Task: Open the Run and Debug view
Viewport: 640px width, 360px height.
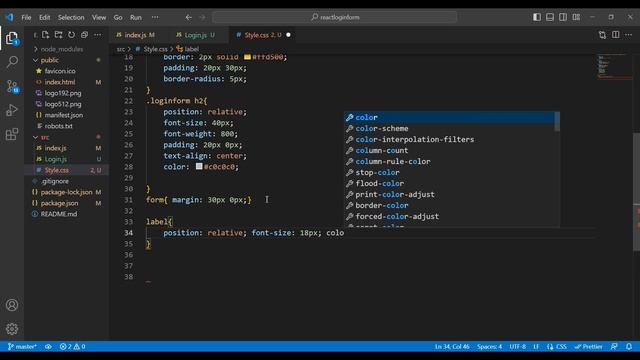Action: click(x=12, y=110)
